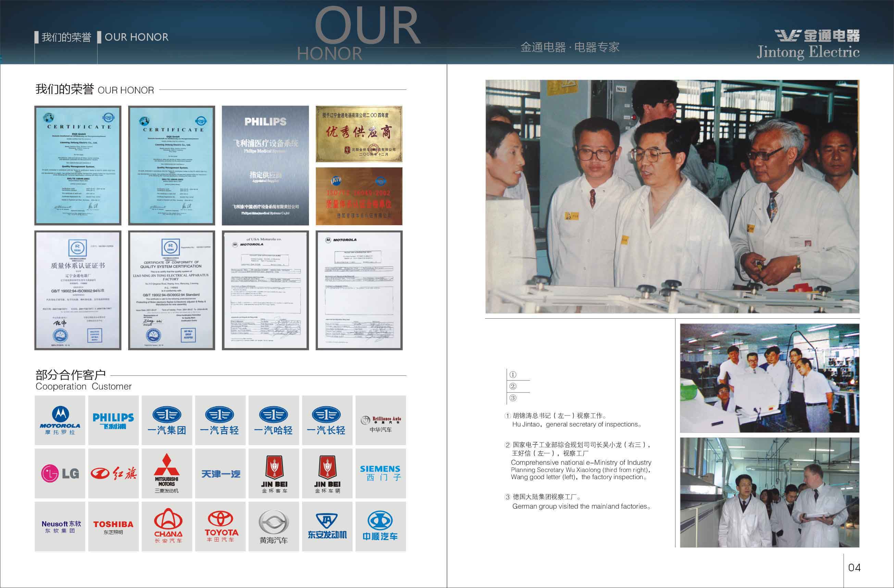Click the LG logo tile
The height and width of the screenshot is (588, 894).
60,474
